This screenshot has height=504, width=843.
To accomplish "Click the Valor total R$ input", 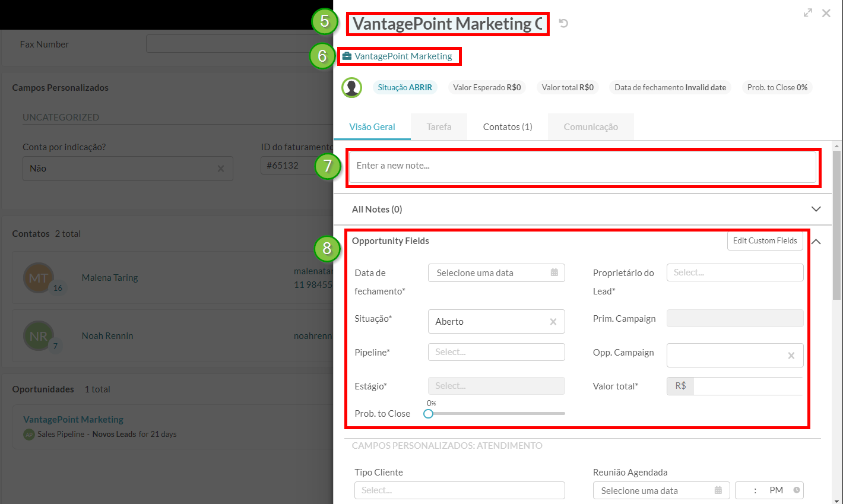I will point(748,386).
